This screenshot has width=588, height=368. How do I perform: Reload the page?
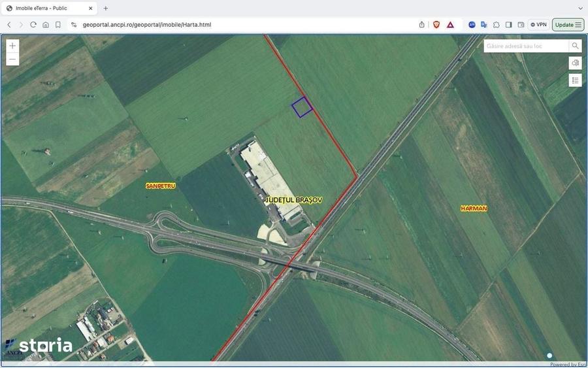(33, 25)
